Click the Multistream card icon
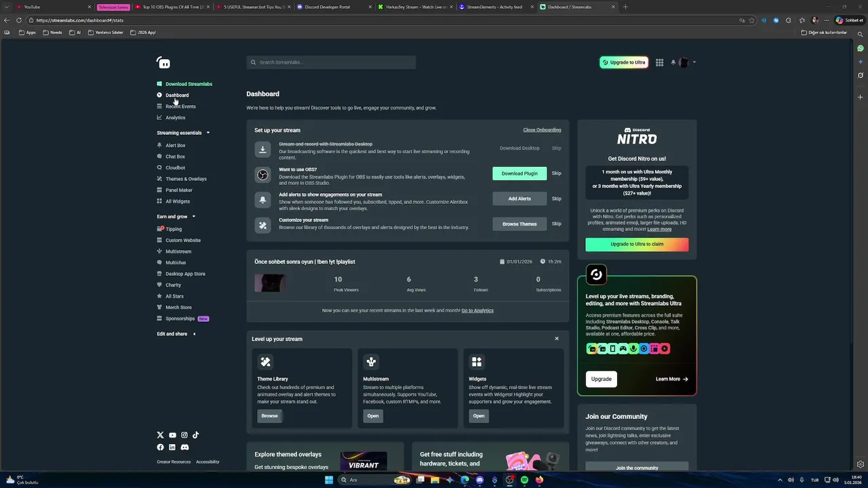Image resolution: width=868 pixels, height=488 pixels. click(371, 362)
